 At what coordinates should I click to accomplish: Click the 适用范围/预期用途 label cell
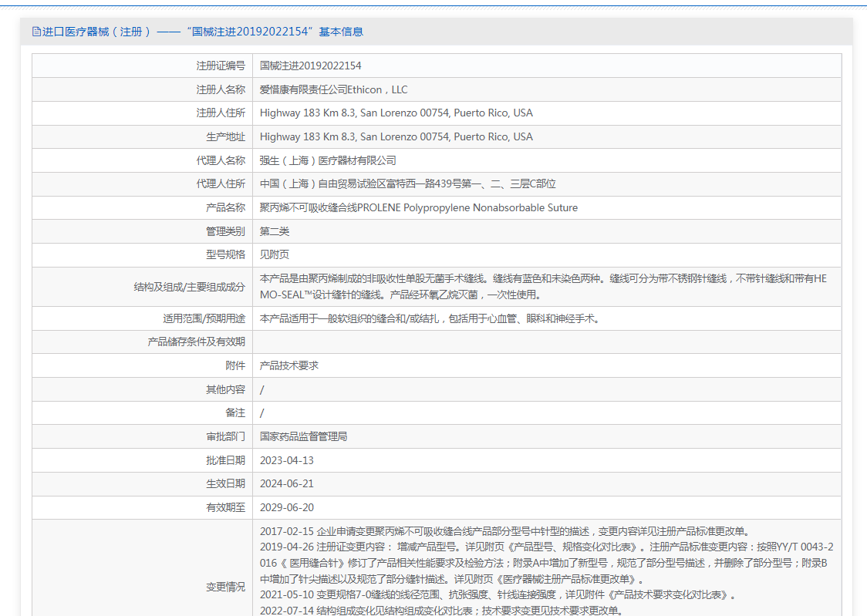(143, 318)
